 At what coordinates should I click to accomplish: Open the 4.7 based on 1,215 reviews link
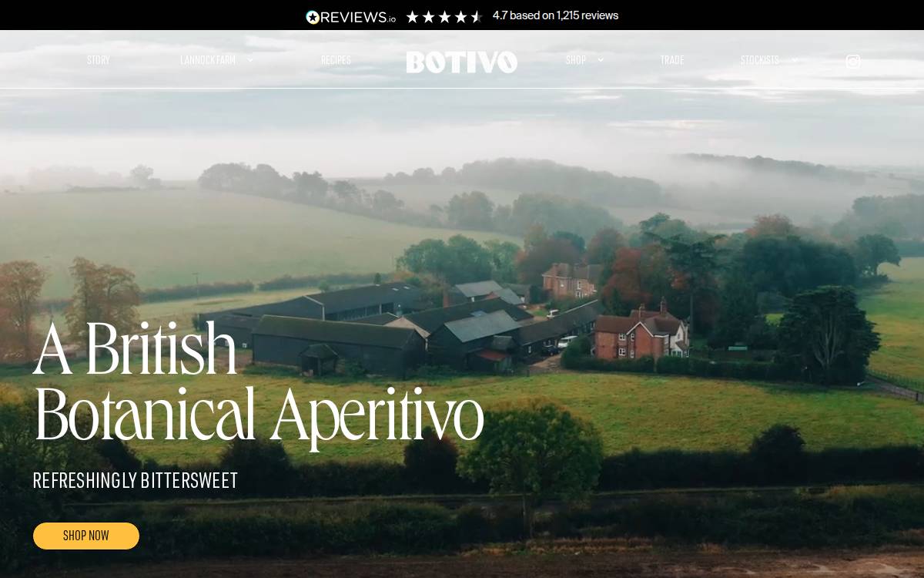click(x=555, y=15)
